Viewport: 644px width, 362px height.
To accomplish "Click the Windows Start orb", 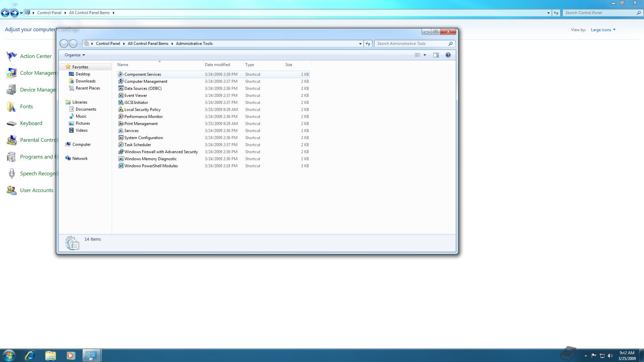I will click(x=8, y=355).
